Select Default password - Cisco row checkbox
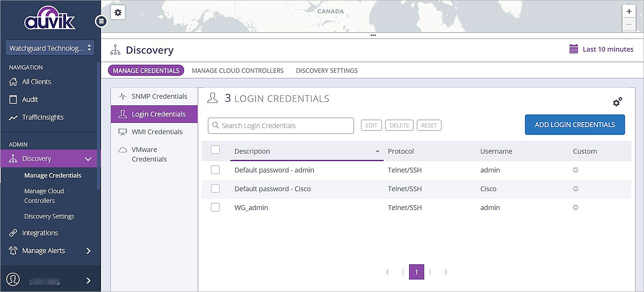Viewport: 644px width, 292px height. (215, 189)
